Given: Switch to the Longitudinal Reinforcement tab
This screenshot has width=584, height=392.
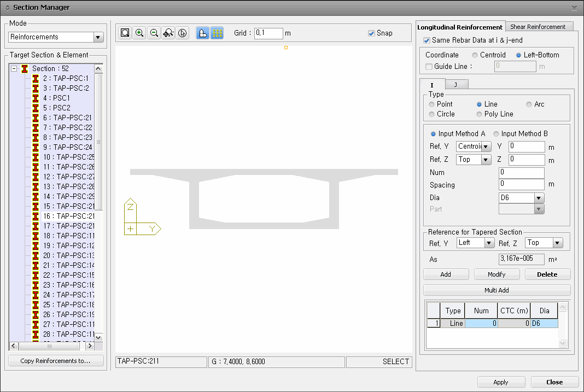Looking at the screenshot, I should click(460, 27).
